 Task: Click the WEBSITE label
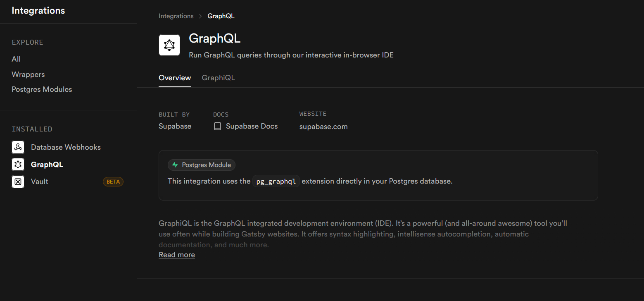click(313, 114)
